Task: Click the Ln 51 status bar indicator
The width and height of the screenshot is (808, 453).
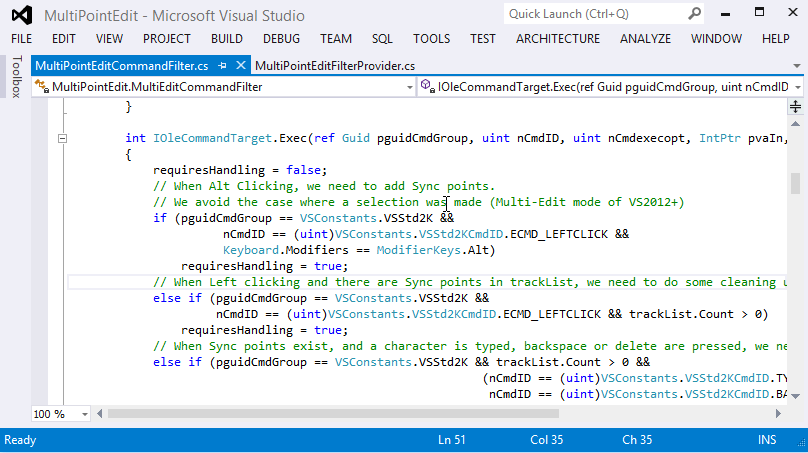Action: (452, 440)
